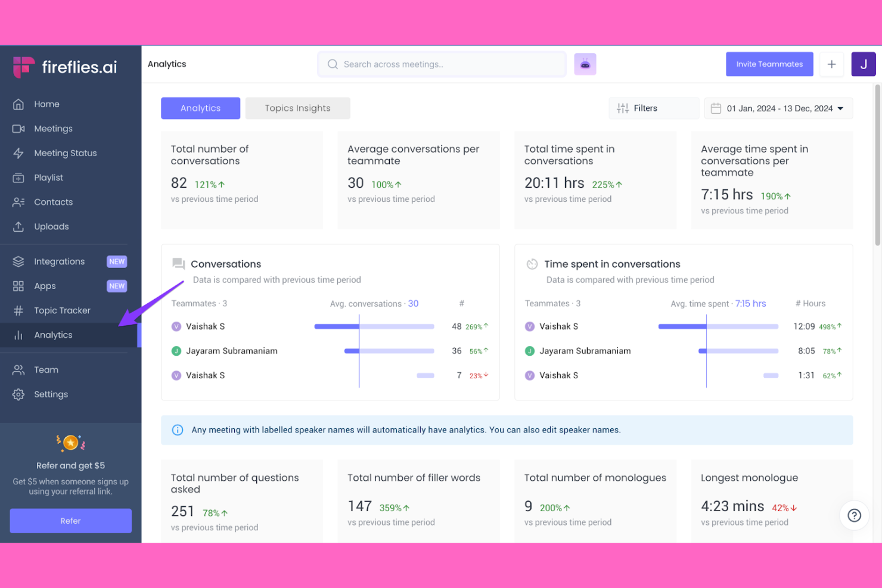The height and width of the screenshot is (588, 882).
Task: Open the Home section in the sidebar
Action: (46, 104)
